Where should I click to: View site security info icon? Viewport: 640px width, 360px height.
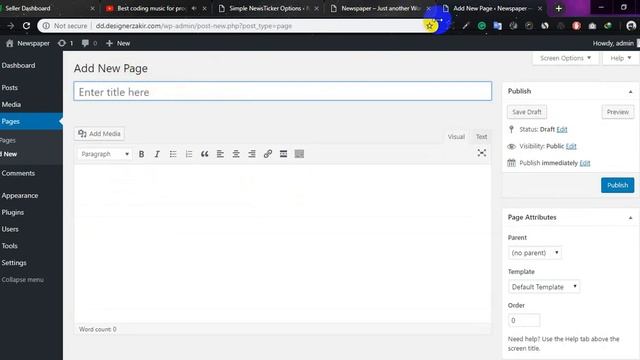click(46, 26)
